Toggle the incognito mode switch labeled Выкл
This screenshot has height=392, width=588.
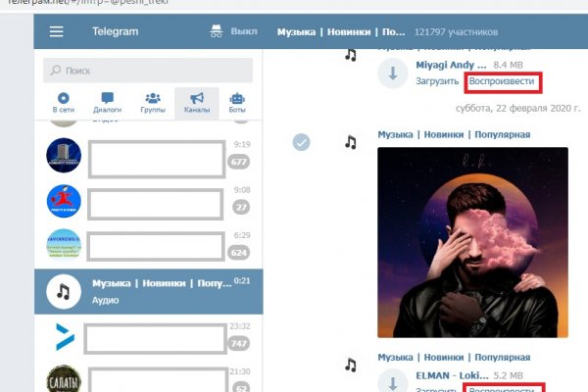pyautogui.click(x=232, y=31)
